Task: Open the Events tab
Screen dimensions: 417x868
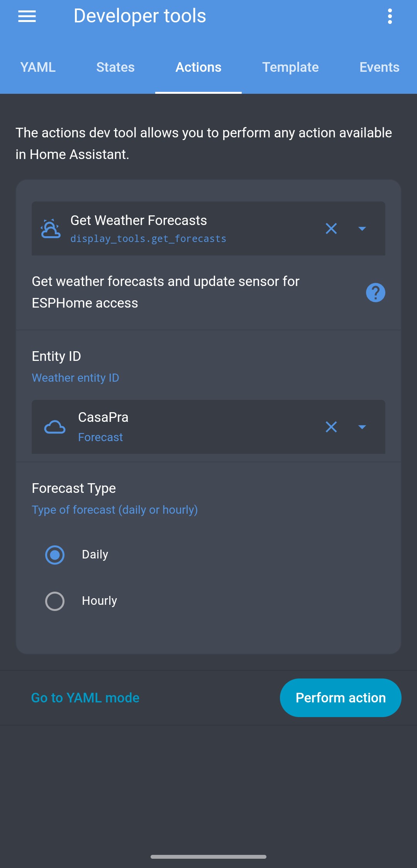Action: click(x=379, y=67)
